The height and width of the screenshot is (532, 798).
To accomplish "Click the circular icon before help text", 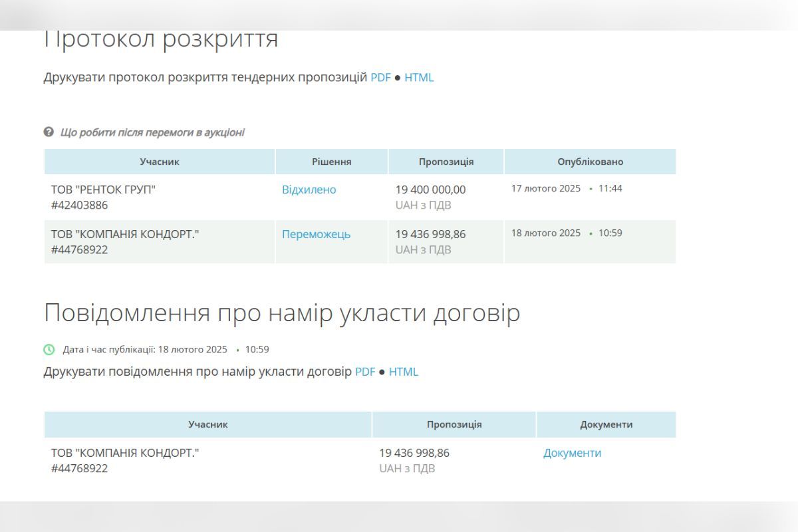I will (47, 132).
